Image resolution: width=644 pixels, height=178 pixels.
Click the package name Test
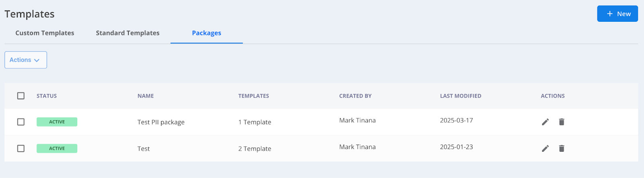pyautogui.click(x=144, y=149)
